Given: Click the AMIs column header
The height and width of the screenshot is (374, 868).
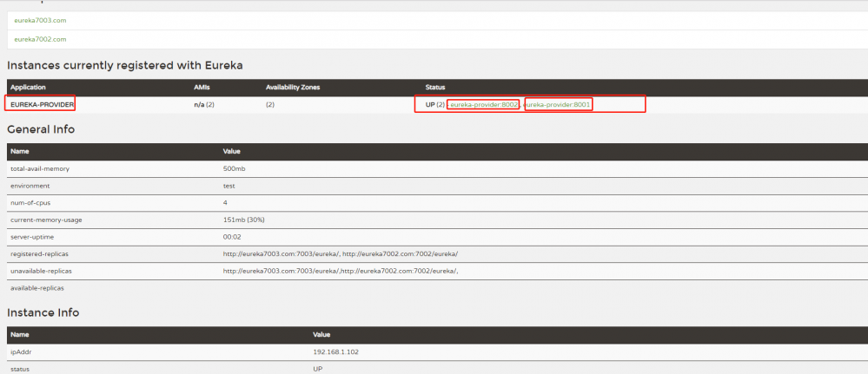Looking at the screenshot, I should (x=201, y=88).
